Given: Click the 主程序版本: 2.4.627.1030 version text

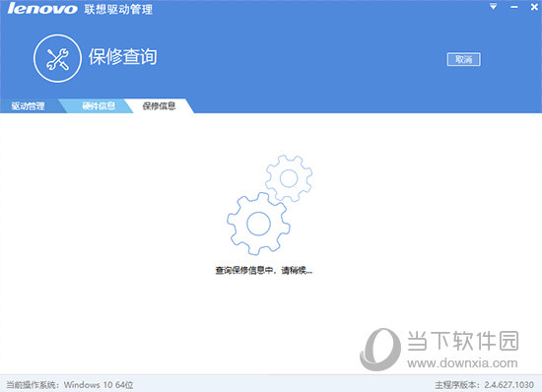Looking at the screenshot, I should click(484, 385).
